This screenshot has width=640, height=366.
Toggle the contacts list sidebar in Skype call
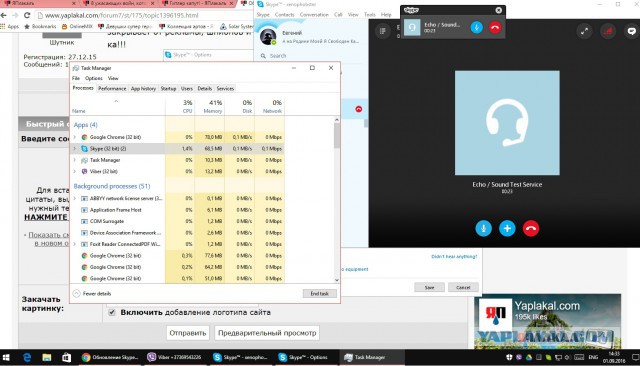point(382,31)
